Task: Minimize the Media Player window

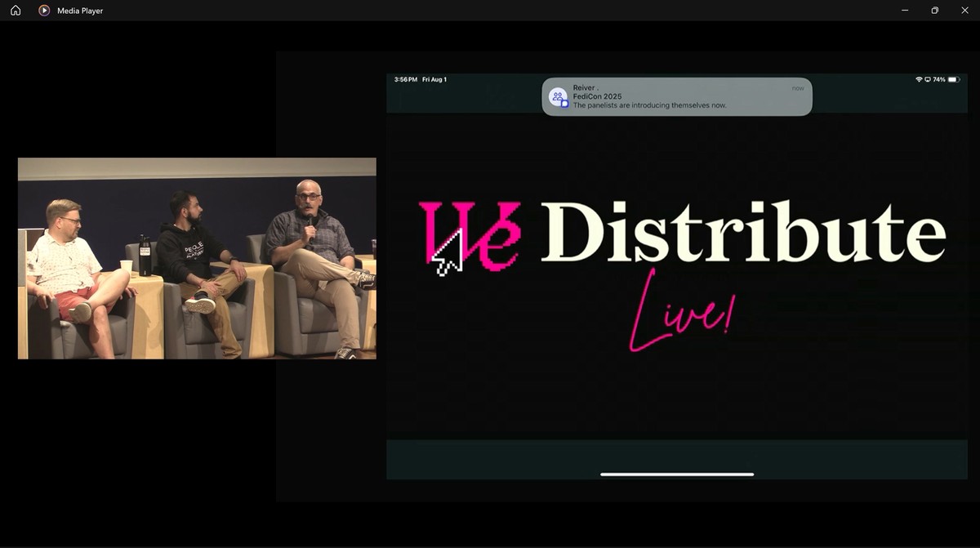Action: [x=905, y=11]
